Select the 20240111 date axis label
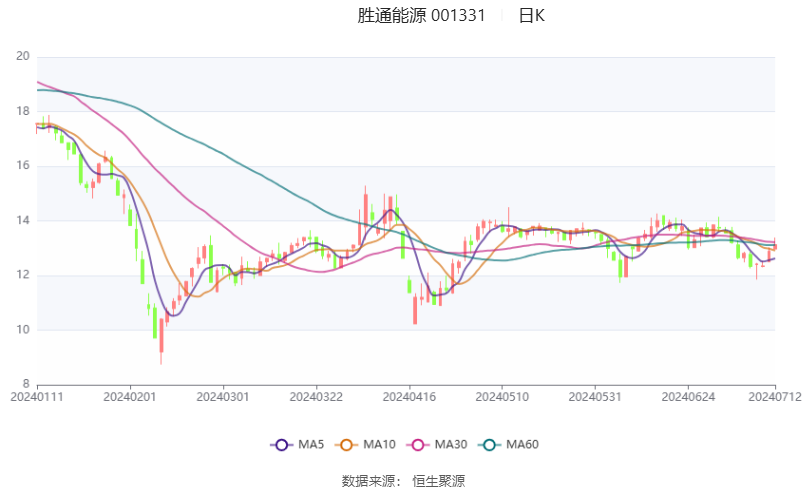 [x=37, y=397]
